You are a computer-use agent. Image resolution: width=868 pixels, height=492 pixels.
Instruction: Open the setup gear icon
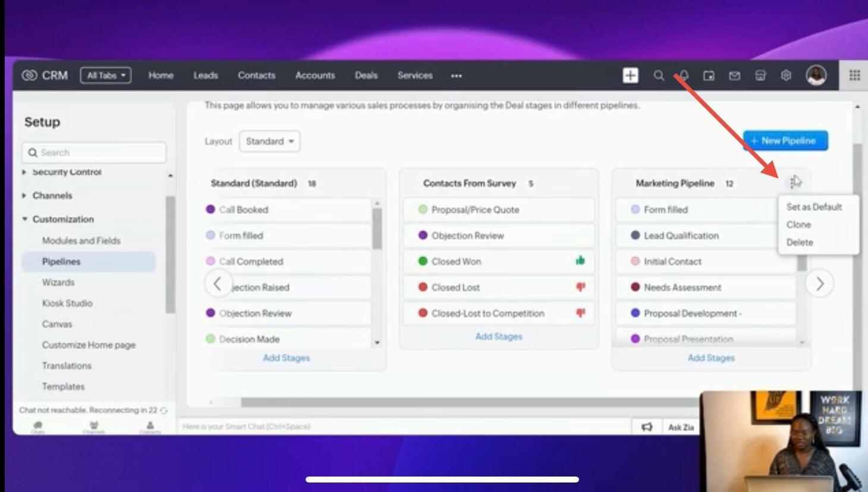[x=786, y=75]
